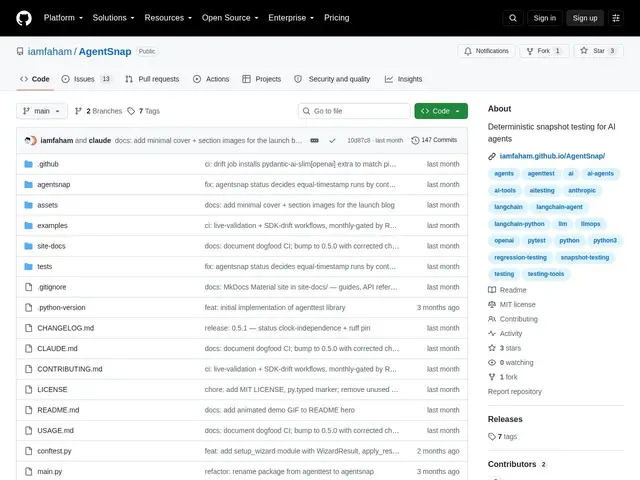The height and width of the screenshot is (480, 640).
Task: Open .python-version file
Action: [x=61, y=307]
